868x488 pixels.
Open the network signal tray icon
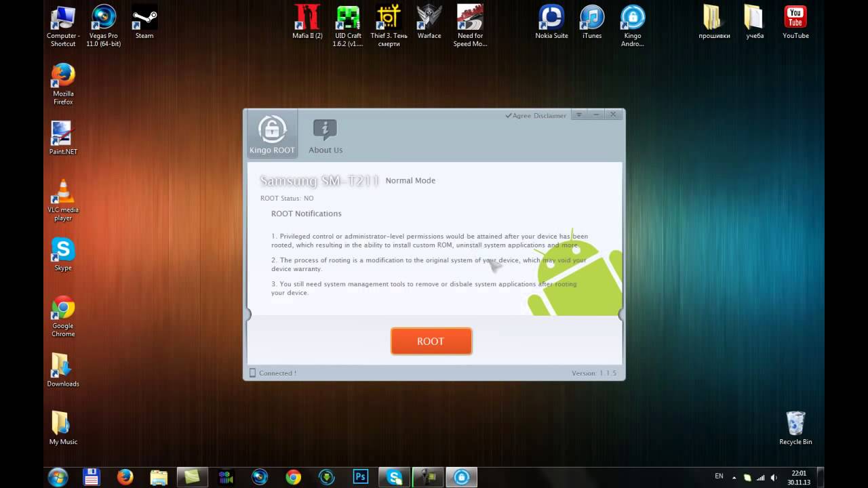pyautogui.click(x=760, y=477)
